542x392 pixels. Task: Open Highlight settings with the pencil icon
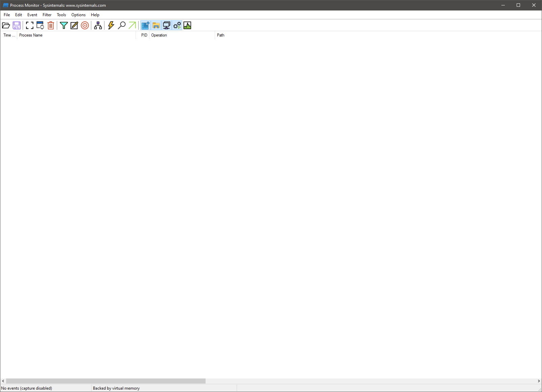coord(74,25)
